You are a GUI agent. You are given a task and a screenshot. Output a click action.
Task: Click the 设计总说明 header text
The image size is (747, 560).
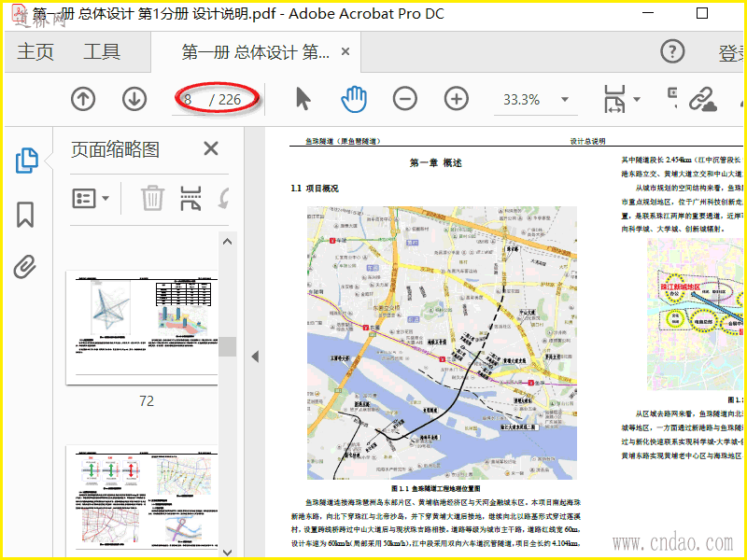[x=588, y=141]
